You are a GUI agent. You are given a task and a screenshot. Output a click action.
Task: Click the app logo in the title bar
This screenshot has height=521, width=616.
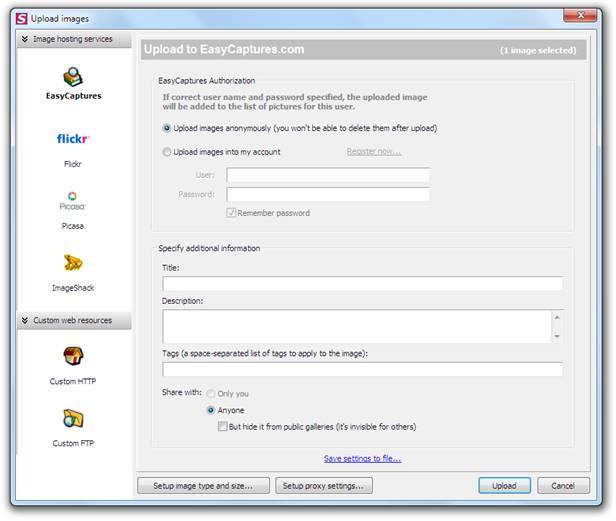coord(22,18)
